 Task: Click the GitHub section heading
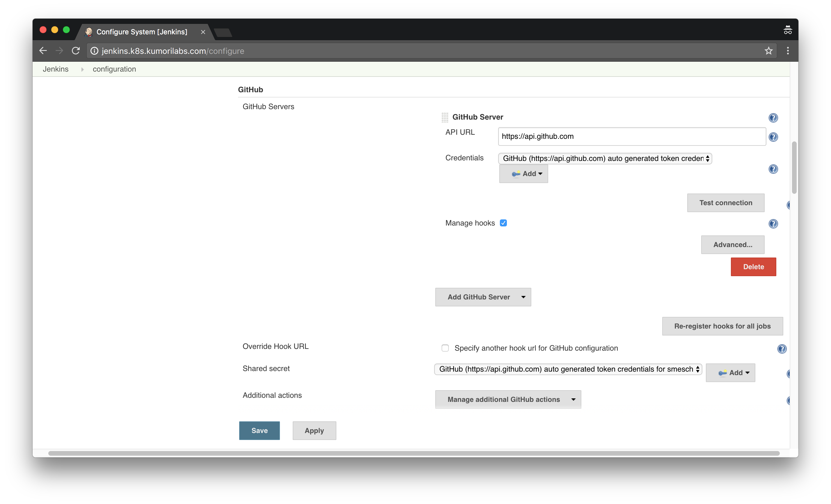tap(250, 89)
